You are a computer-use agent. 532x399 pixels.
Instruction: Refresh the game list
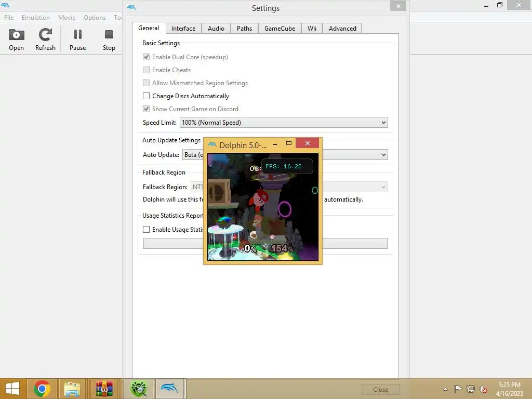45,39
